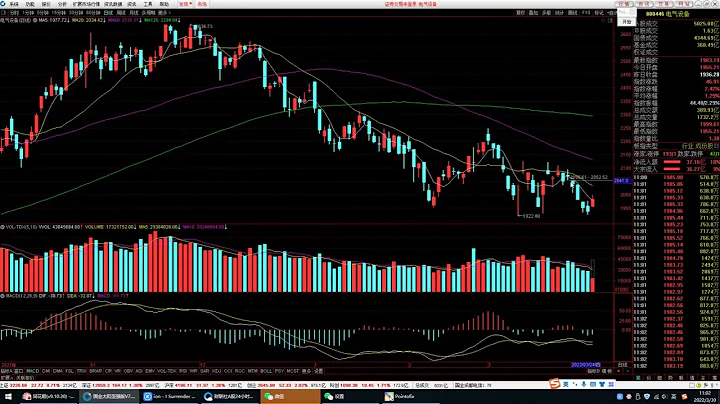The image size is (720, 404).
Task: Switch to 同花顺 taskbar app
Action: point(49,396)
